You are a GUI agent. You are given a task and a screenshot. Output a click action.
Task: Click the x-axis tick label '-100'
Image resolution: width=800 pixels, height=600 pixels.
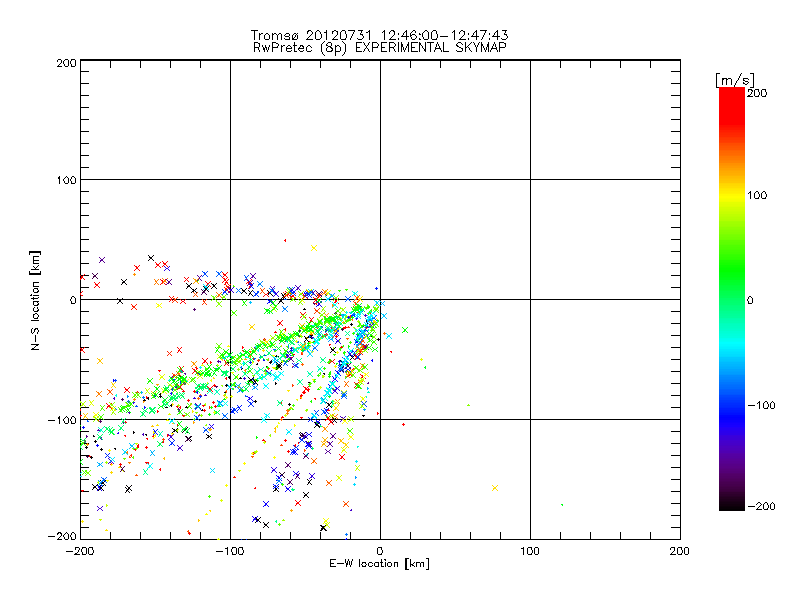(x=230, y=552)
